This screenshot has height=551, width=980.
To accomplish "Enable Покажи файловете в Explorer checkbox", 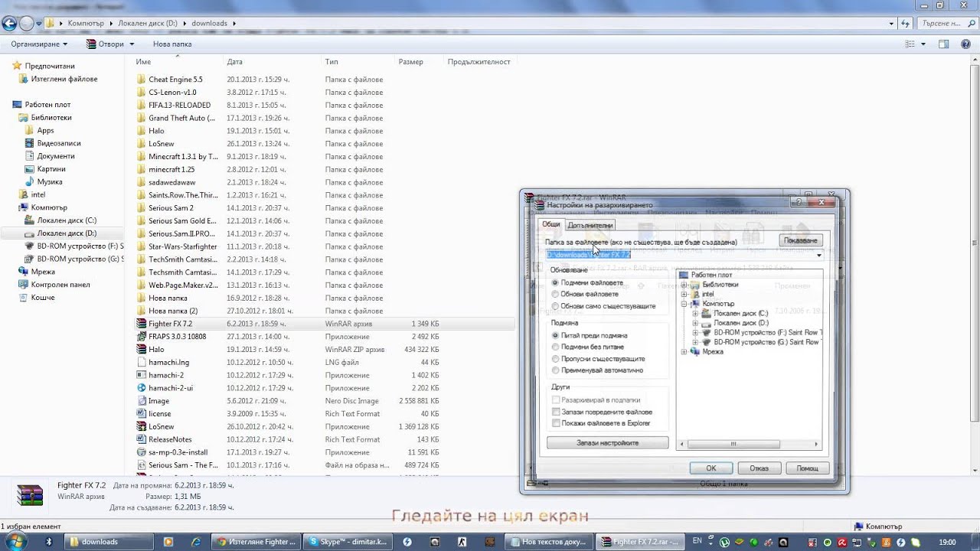I will tap(556, 423).
